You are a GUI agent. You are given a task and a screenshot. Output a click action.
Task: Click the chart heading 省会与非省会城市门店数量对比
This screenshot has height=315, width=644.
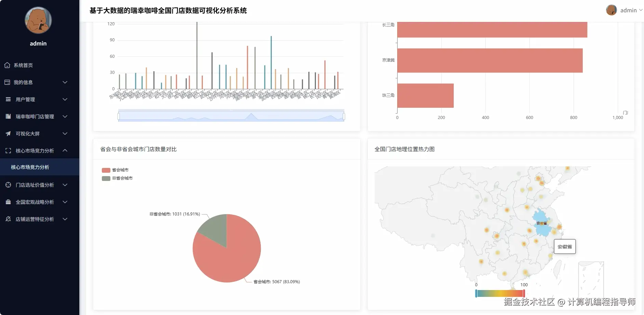click(x=138, y=149)
